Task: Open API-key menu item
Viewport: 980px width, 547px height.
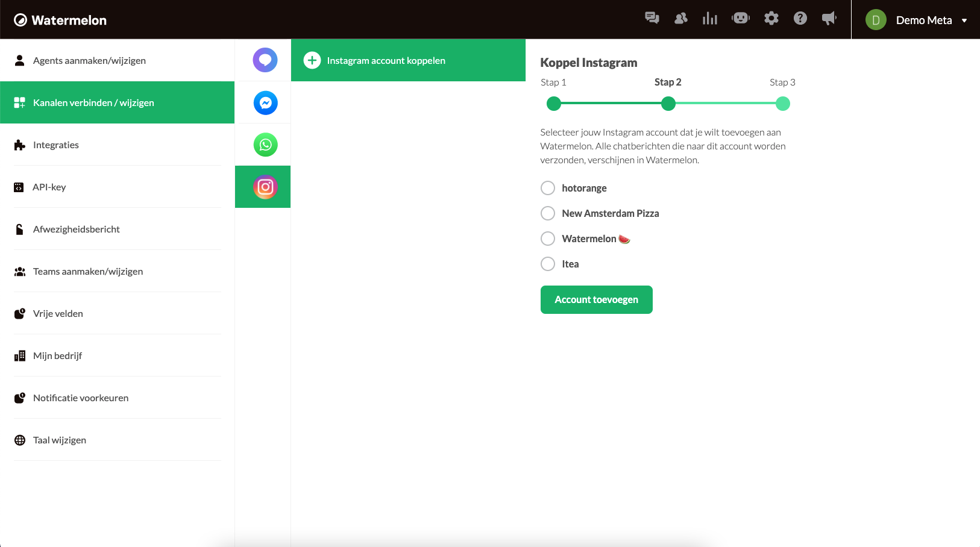Action: click(117, 187)
